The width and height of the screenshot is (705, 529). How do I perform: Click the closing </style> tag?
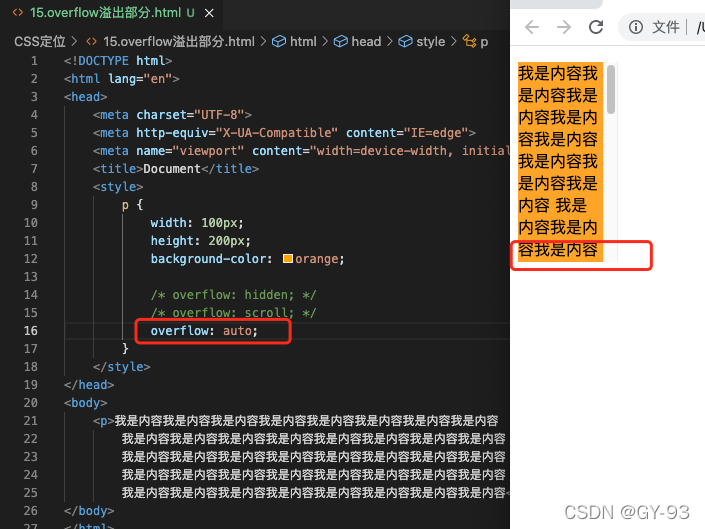(x=121, y=367)
